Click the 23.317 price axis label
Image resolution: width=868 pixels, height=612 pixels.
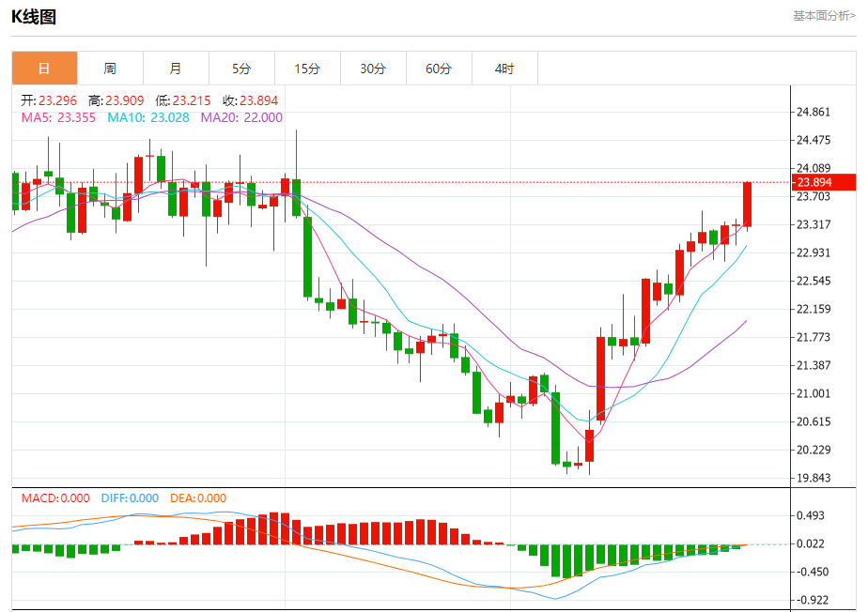(x=814, y=224)
